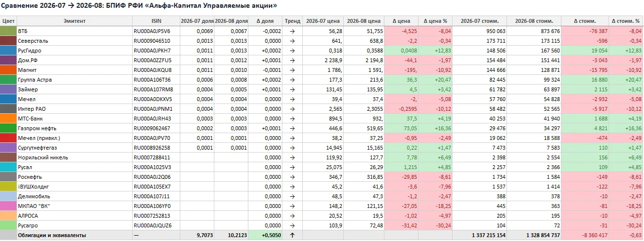Click the upward trend arrow in Облигации row
The image size is (644, 241).
tap(292, 235)
